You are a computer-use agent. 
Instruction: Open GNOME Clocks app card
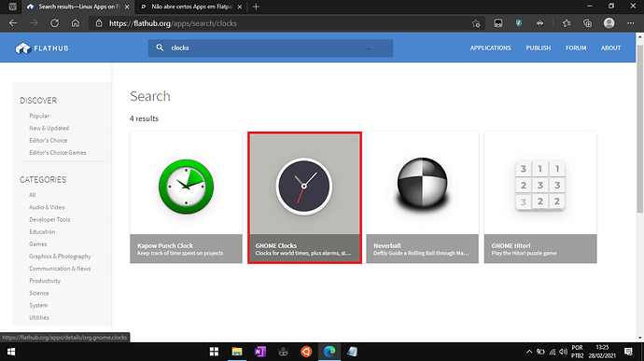(x=304, y=198)
